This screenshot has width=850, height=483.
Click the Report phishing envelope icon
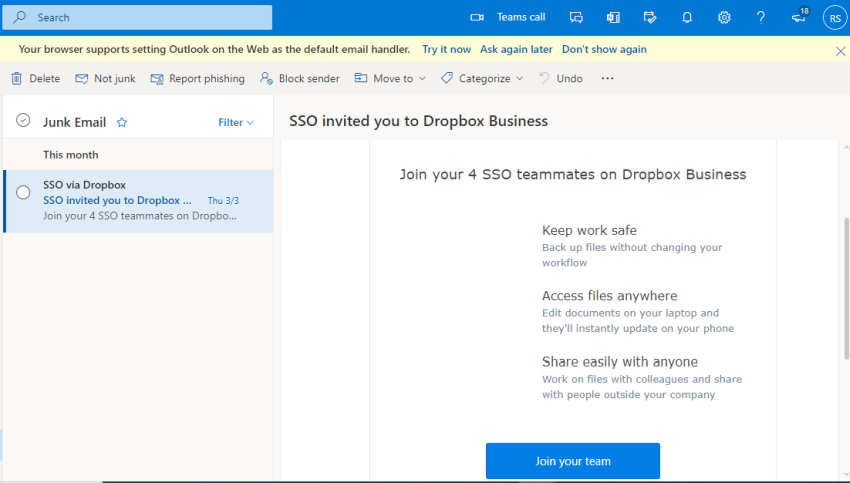point(157,79)
